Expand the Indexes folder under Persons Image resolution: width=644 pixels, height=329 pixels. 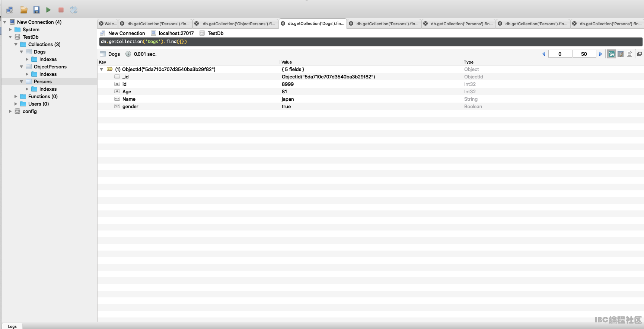pyautogui.click(x=27, y=89)
